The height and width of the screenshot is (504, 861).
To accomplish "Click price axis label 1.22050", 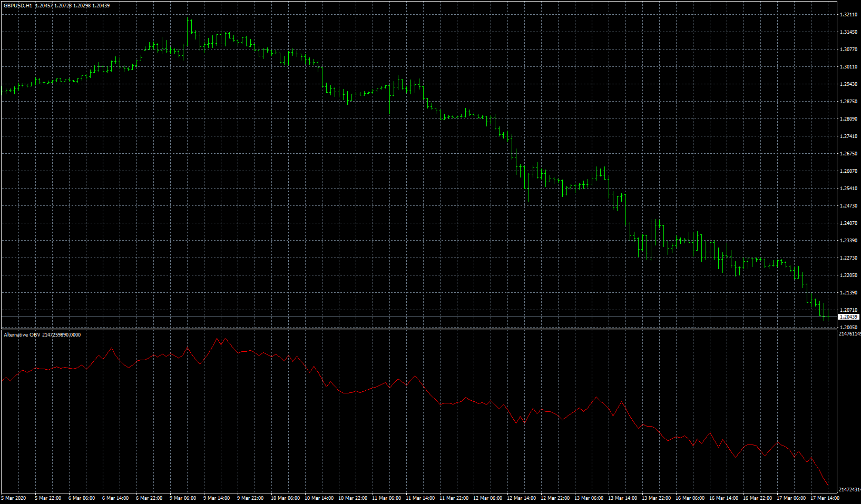I will pos(848,275).
